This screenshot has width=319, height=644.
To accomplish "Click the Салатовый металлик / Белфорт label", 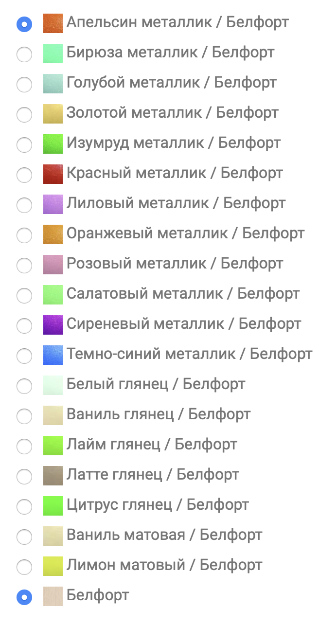I will tap(183, 294).
